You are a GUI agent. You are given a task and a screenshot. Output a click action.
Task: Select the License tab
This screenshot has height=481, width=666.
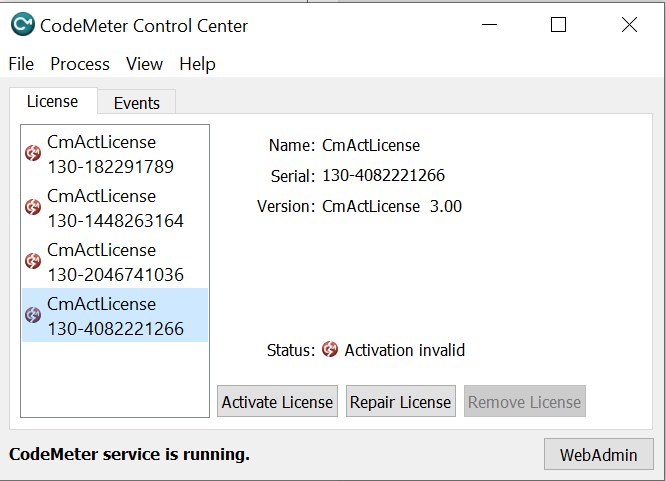coord(53,101)
